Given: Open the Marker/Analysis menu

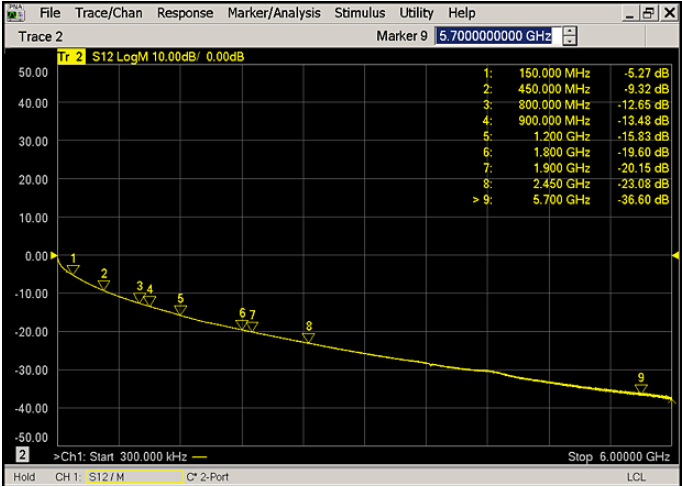Looking at the screenshot, I should 274,13.
